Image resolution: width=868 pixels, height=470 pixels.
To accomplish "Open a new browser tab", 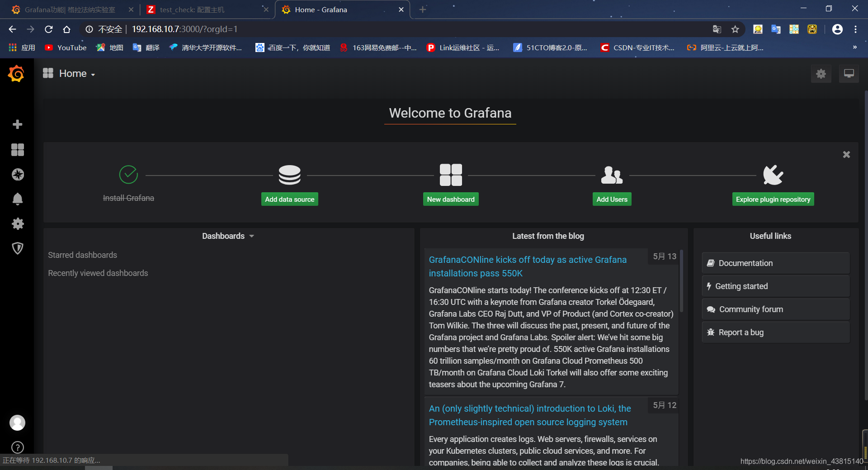I will point(423,9).
